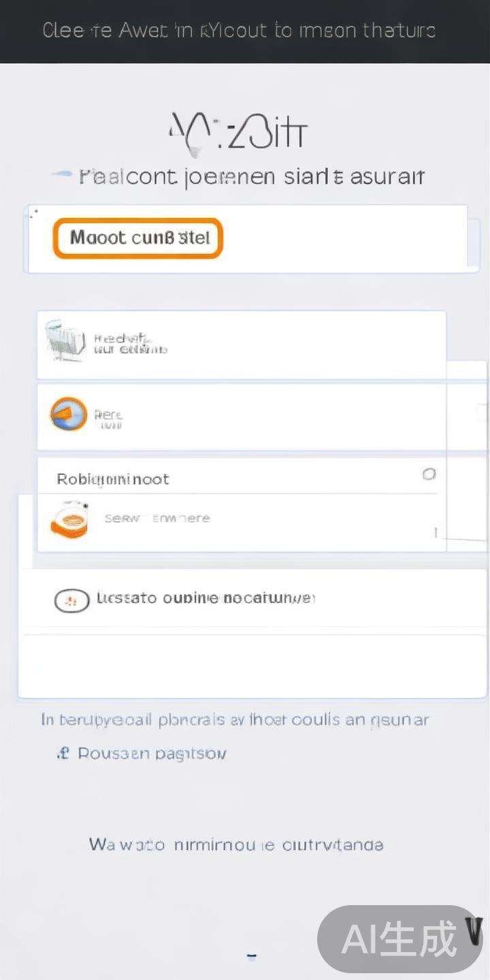Click the small icon before "Rouss en pagitsow"
This screenshot has width=490, height=980.
63,753
